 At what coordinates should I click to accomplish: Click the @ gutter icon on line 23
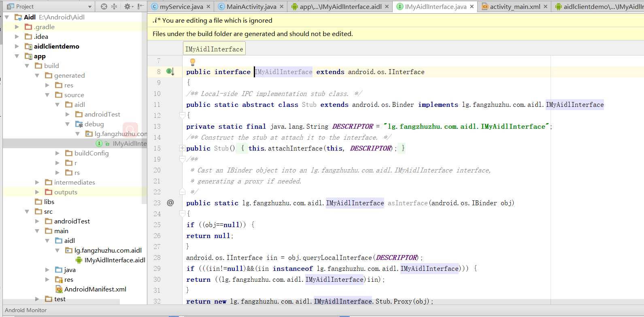pyautogui.click(x=170, y=203)
